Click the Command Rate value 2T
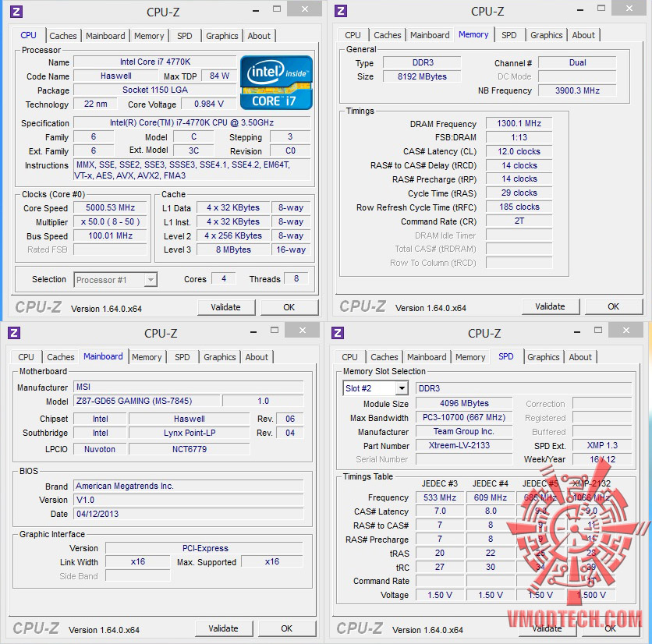The width and height of the screenshot is (652, 644). click(519, 221)
